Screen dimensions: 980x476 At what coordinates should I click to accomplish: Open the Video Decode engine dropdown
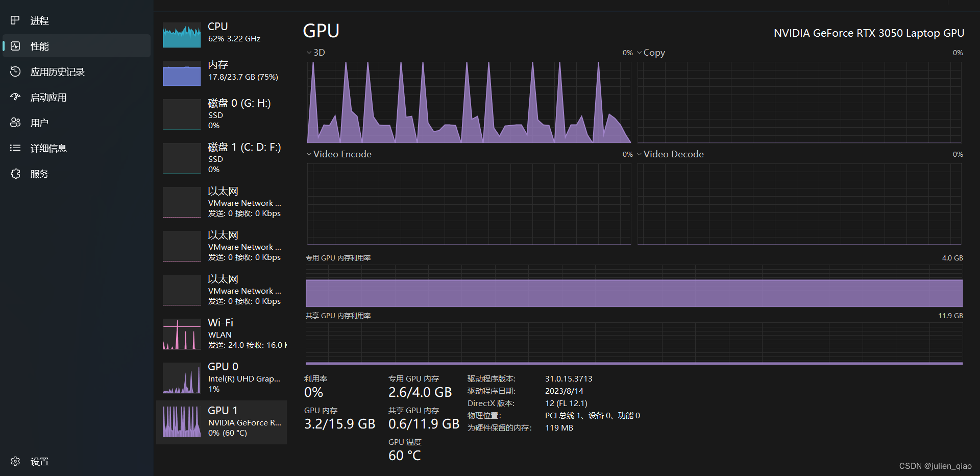tap(639, 154)
